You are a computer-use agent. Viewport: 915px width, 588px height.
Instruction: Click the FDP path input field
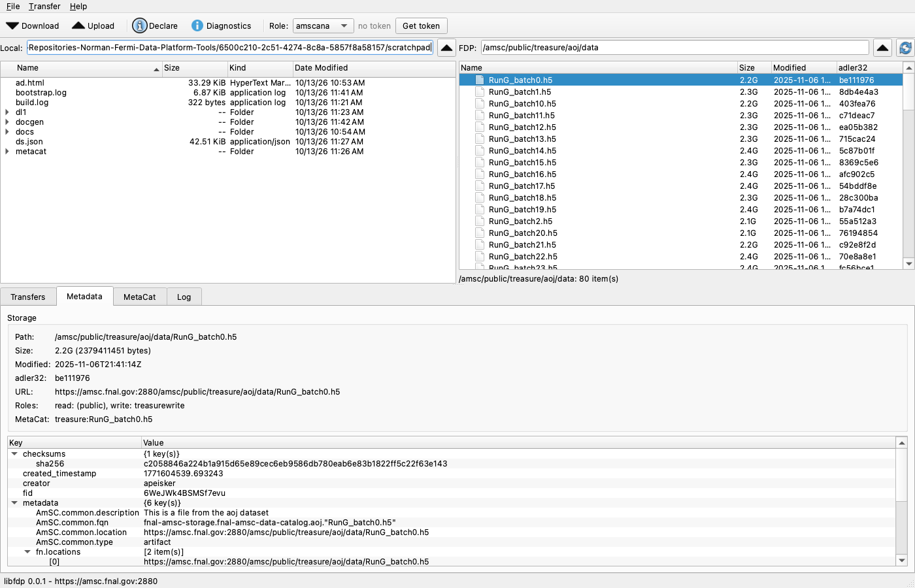click(675, 48)
